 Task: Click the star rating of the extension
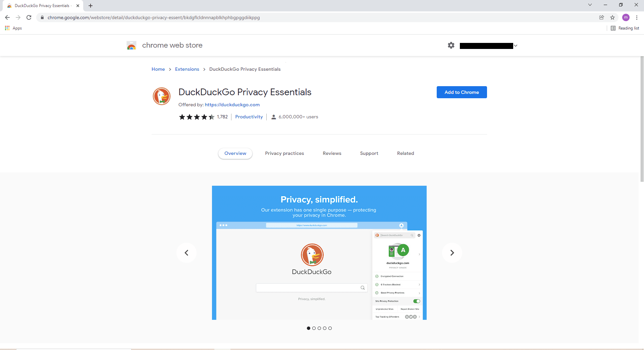point(197,117)
